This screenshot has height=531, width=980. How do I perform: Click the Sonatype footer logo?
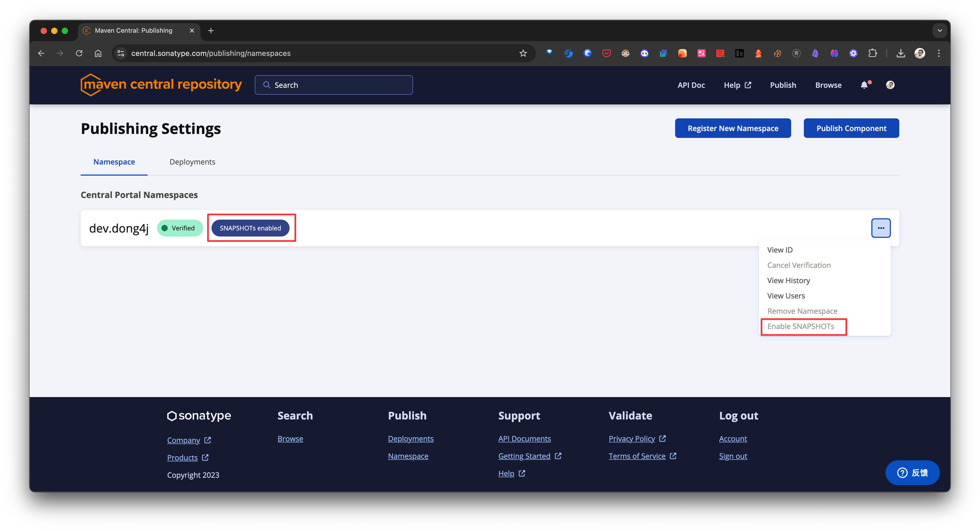coord(199,415)
